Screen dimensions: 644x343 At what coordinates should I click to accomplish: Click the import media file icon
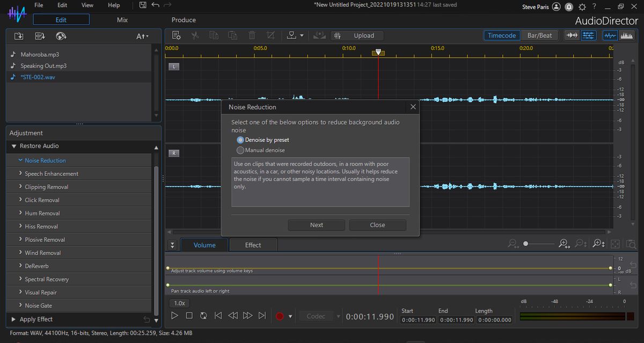[x=19, y=36]
